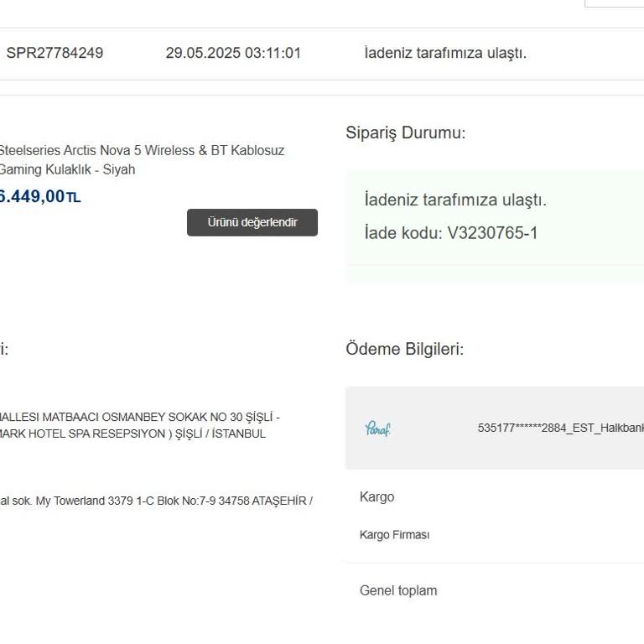This screenshot has height=644, width=644.
Task: Click the order date 29.05.2025 03:11:01
Action: coord(233,53)
